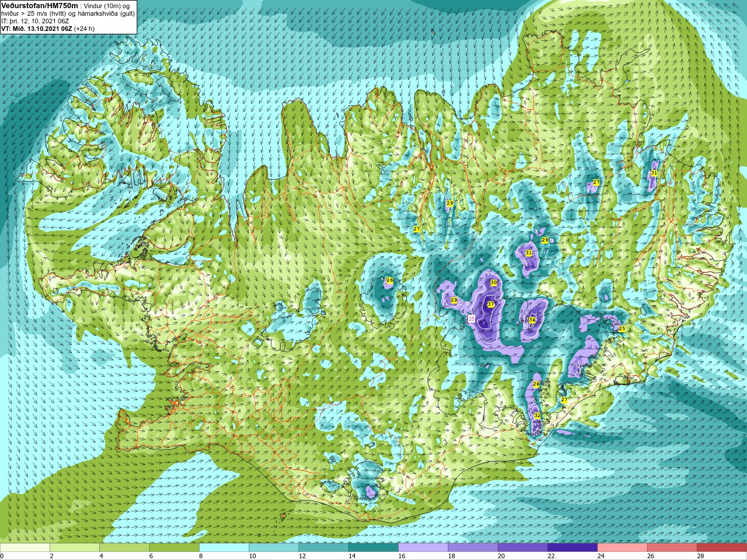Select the green 4–6 m/s legend swatch
This screenshot has height=560, width=747.
pos(124,548)
